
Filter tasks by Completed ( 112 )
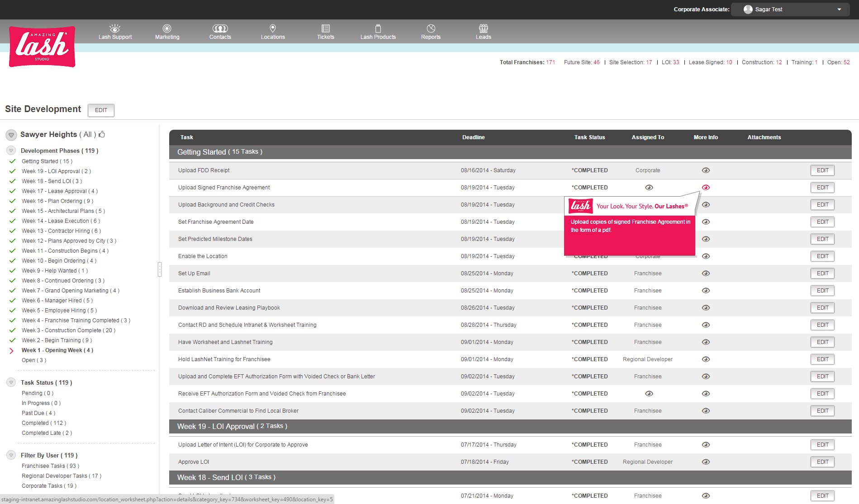[x=44, y=423]
